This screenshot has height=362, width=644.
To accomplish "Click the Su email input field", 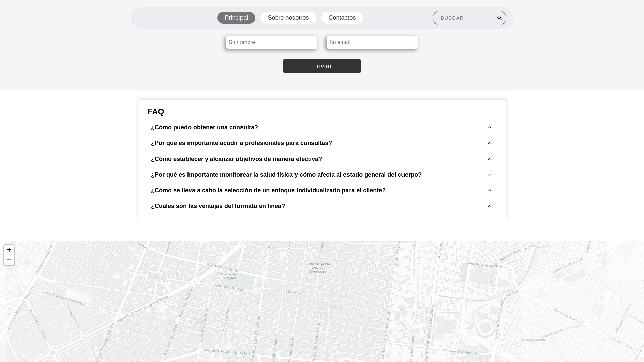I will (x=372, y=42).
